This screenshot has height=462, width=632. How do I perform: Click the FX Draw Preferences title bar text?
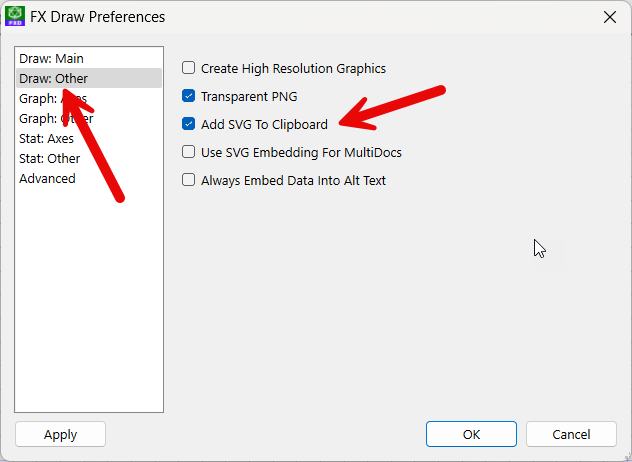tap(98, 17)
